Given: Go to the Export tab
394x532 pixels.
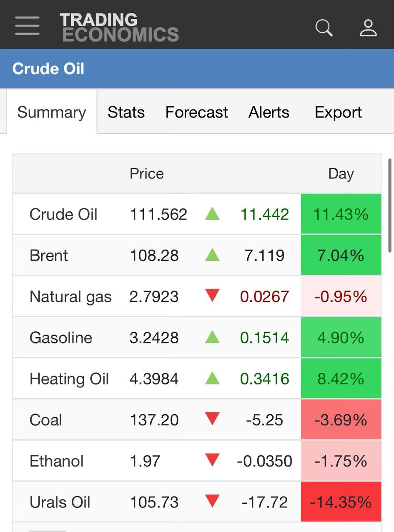Looking at the screenshot, I should pos(338,112).
